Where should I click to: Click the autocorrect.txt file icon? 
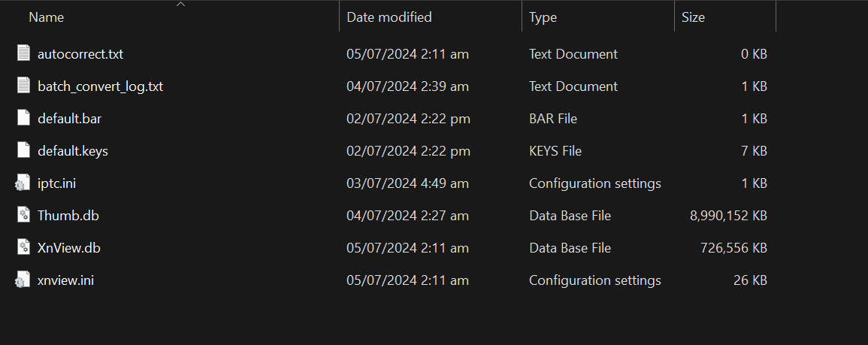[x=23, y=54]
